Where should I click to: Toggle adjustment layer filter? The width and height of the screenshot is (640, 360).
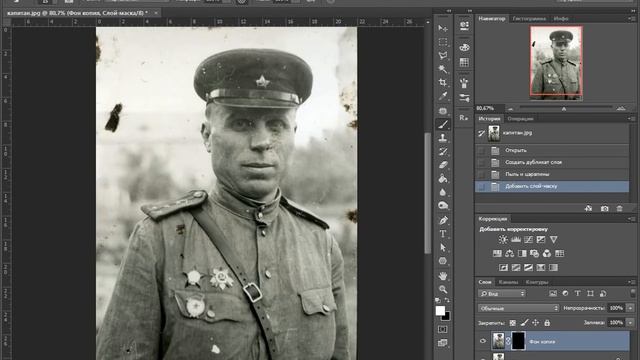click(x=565, y=293)
